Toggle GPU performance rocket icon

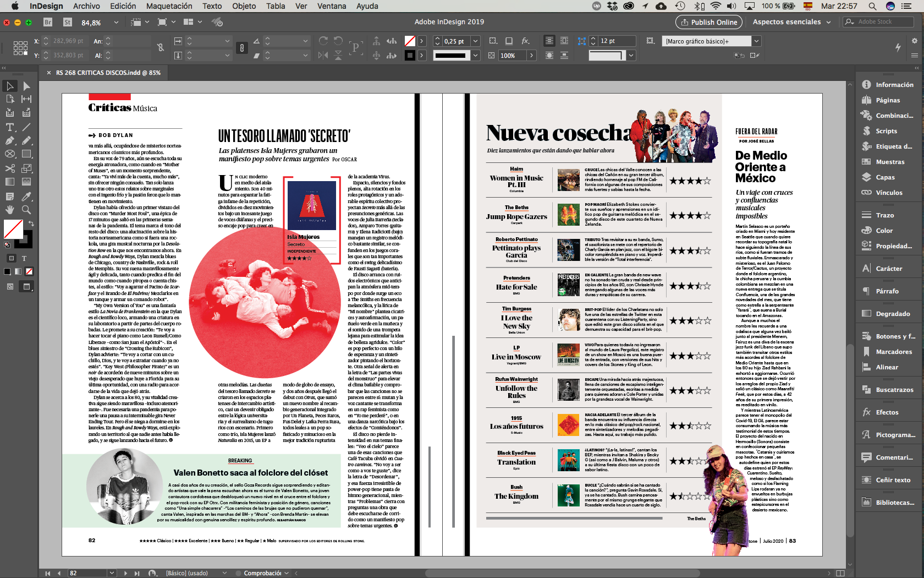[x=218, y=23]
